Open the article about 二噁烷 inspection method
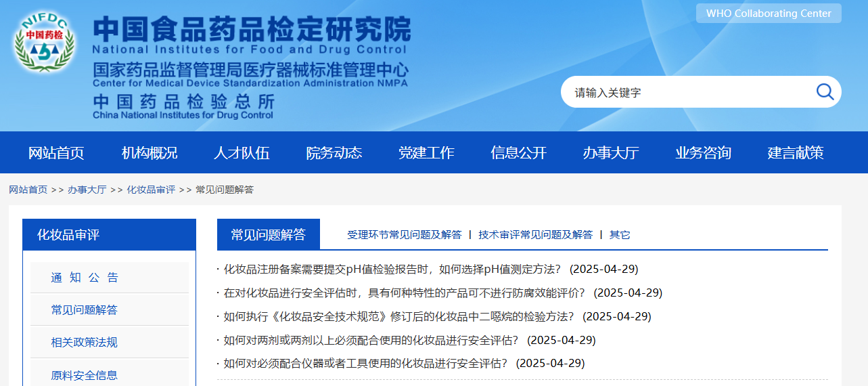This screenshot has height=386, width=868. point(398,316)
